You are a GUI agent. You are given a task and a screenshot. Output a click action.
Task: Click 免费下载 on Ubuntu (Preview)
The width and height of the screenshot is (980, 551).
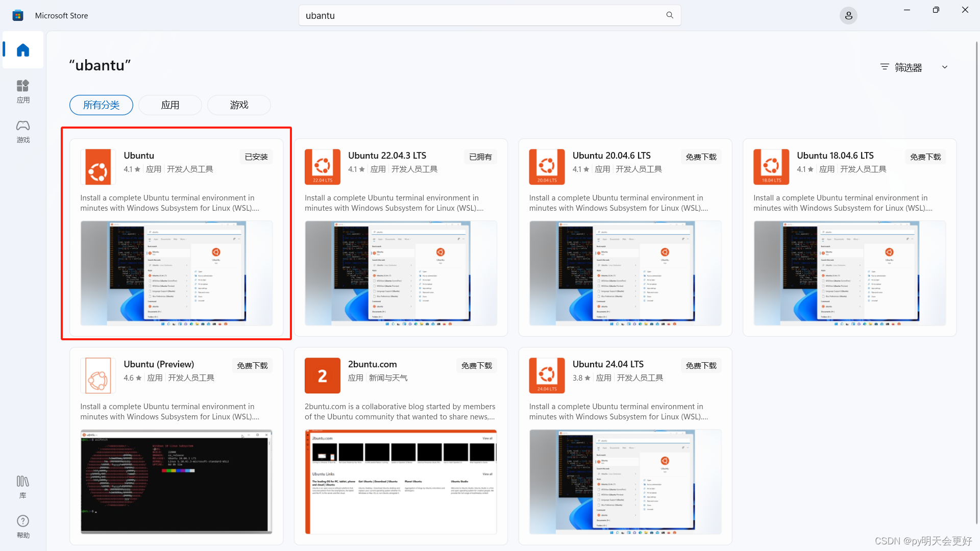(x=252, y=366)
